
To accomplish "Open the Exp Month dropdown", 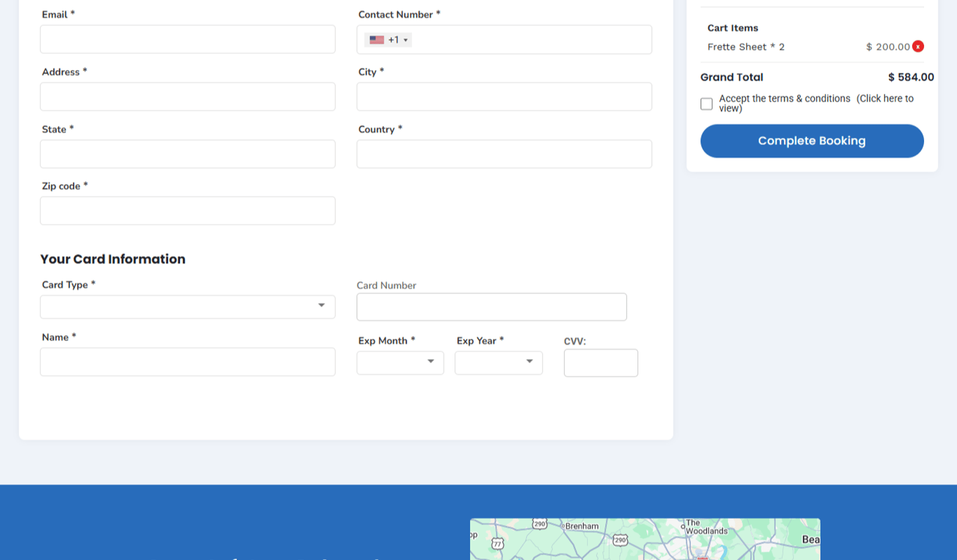I will coord(400,363).
